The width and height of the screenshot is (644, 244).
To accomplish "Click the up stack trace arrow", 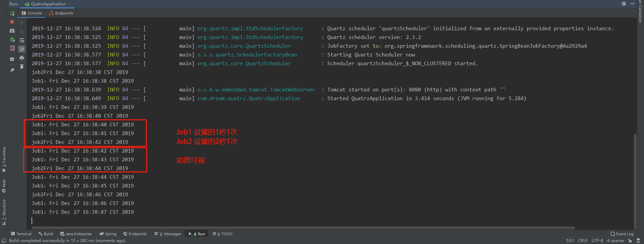I will [22, 23].
